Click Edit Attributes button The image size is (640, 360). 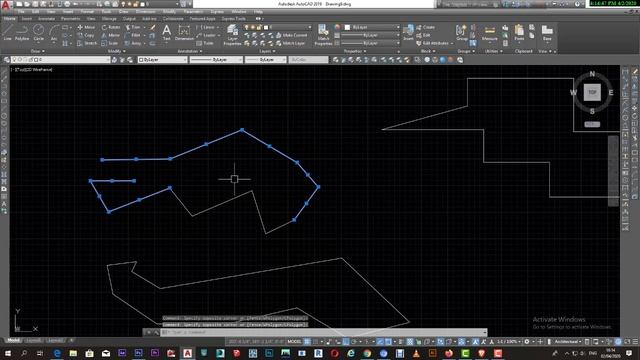click(x=435, y=43)
